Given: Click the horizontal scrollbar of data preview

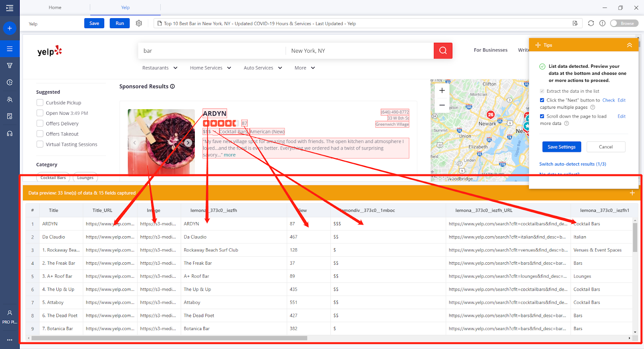Looking at the screenshot, I should point(169,338).
